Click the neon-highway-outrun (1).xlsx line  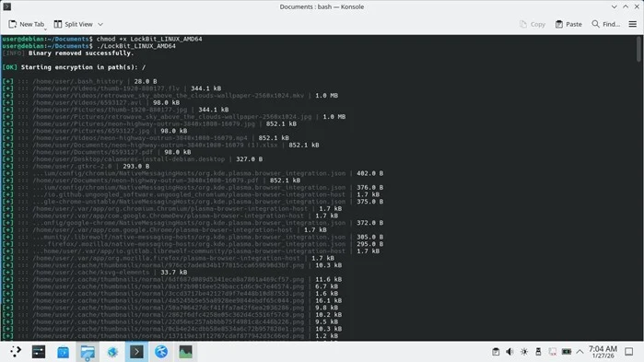point(160,145)
